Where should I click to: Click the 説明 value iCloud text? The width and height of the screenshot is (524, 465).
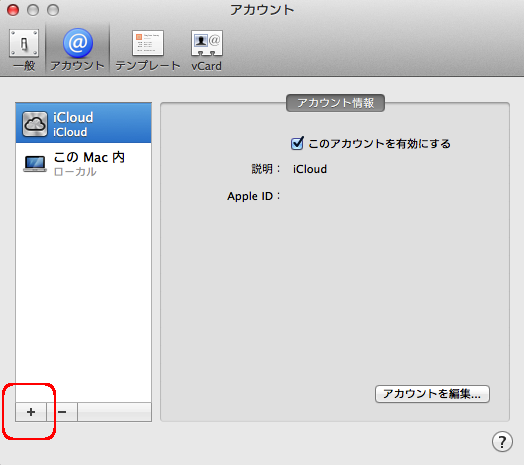[310, 169]
